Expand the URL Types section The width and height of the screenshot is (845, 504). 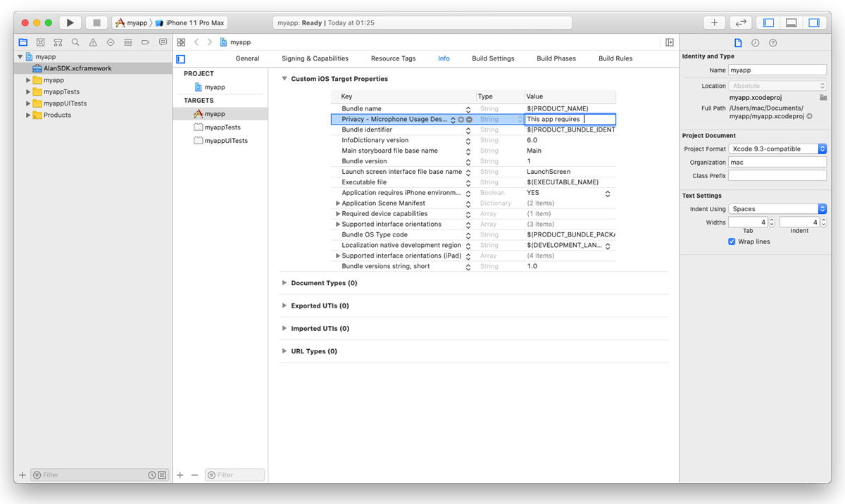284,351
